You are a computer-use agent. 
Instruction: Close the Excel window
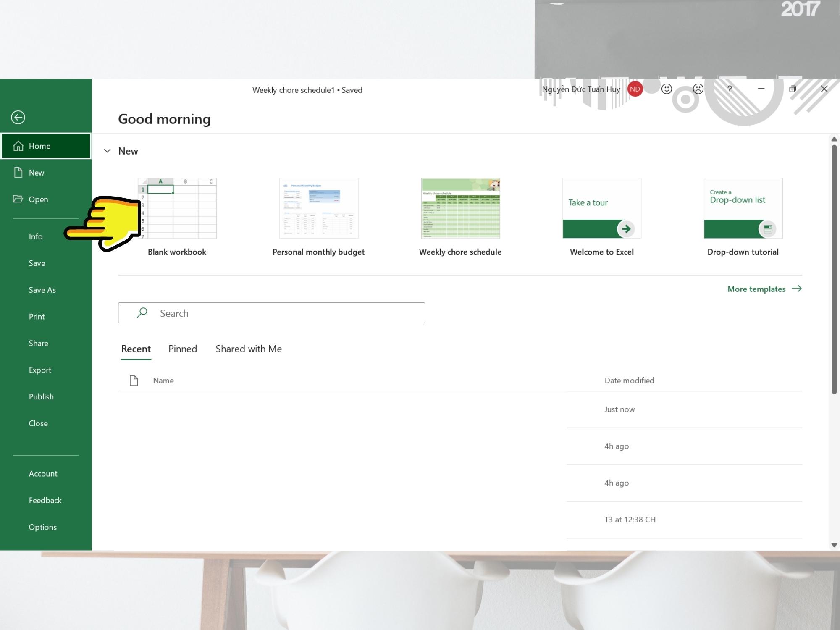coord(824,89)
